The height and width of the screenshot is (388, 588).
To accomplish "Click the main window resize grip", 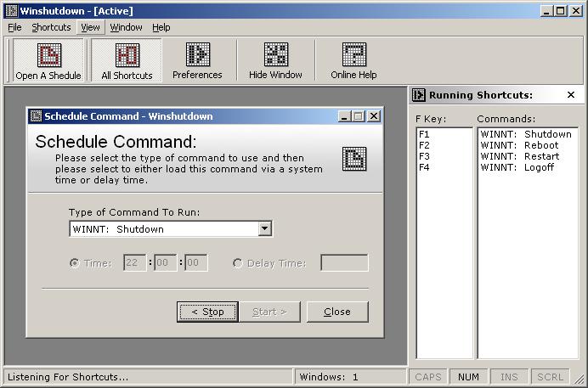I will click(580, 379).
